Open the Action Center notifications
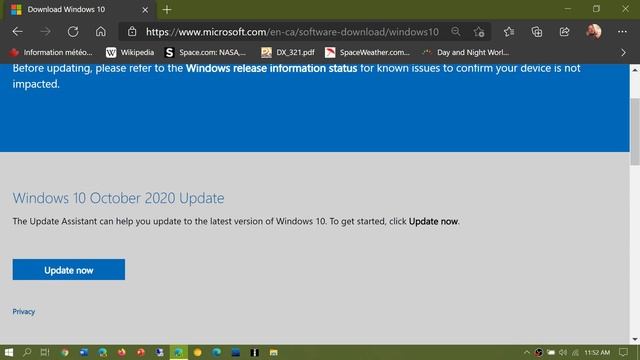 623,352
